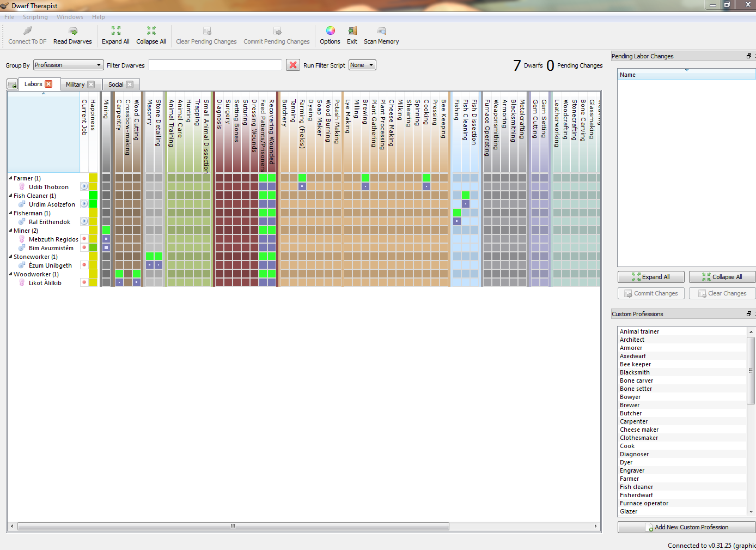The width and height of the screenshot is (756, 550).
Task: Click the add view button left of Labors tab
Action: pyautogui.click(x=12, y=85)
